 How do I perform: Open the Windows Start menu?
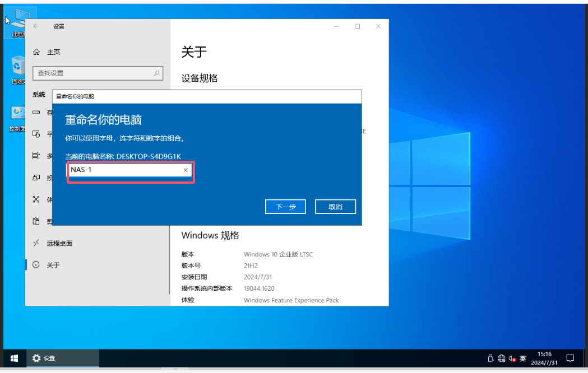pos(14,358)
